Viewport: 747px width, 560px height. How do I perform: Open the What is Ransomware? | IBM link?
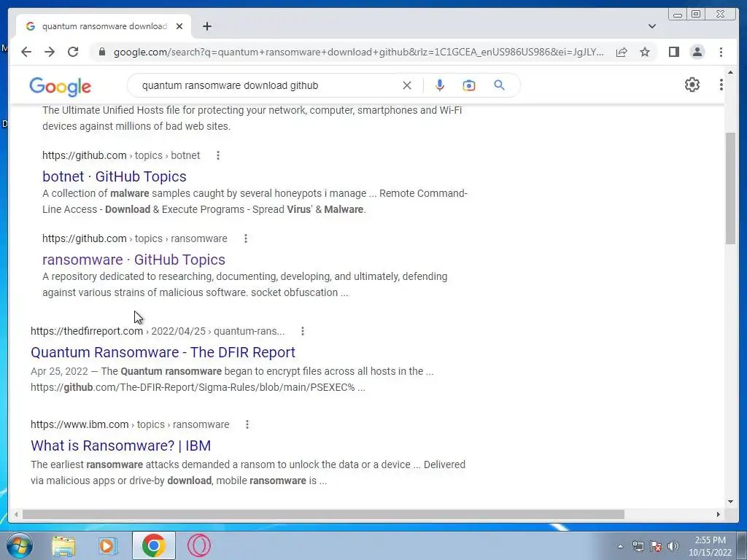point(120,446)
